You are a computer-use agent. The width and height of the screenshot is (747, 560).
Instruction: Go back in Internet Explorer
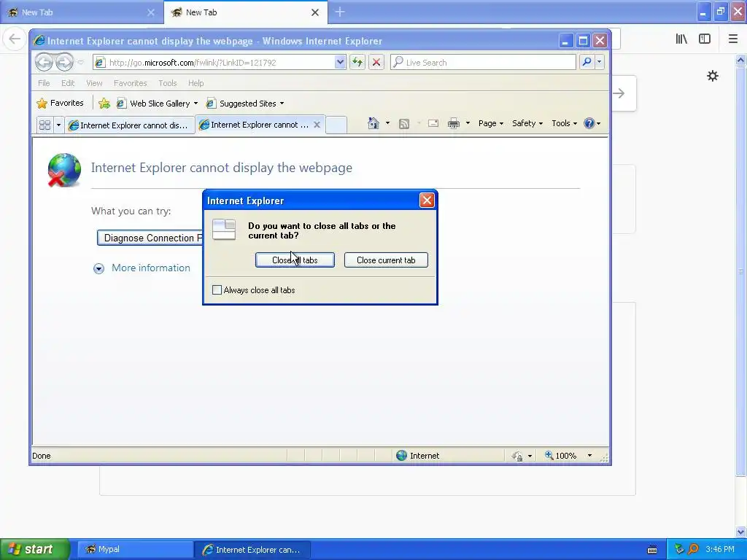44,62
